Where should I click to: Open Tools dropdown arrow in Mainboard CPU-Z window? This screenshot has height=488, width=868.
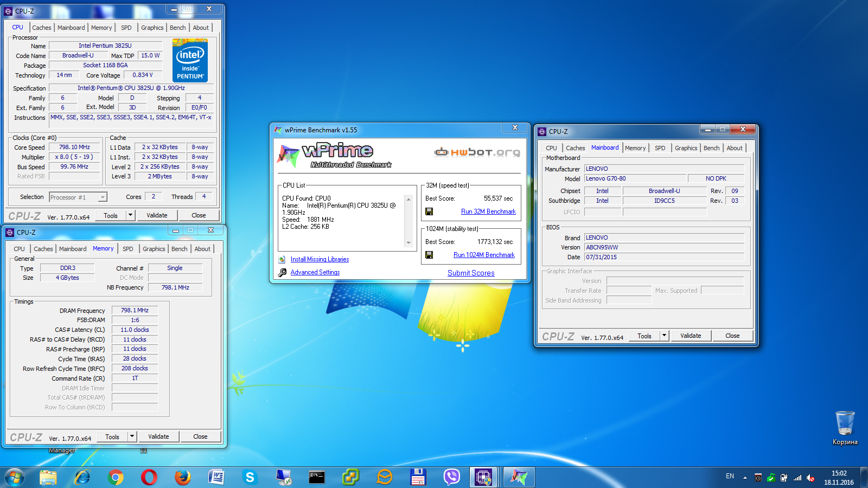point(664,336)
